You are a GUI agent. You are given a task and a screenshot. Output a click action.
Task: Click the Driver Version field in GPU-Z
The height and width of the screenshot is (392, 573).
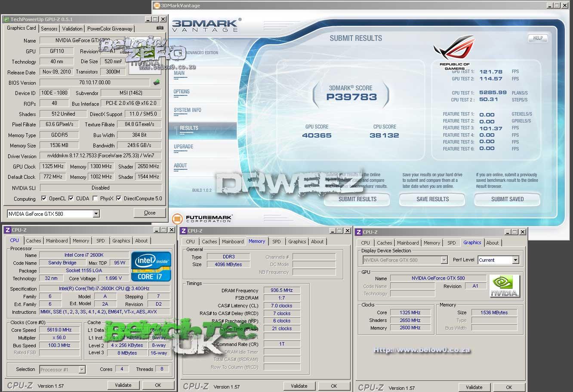[x=100, y=156]
